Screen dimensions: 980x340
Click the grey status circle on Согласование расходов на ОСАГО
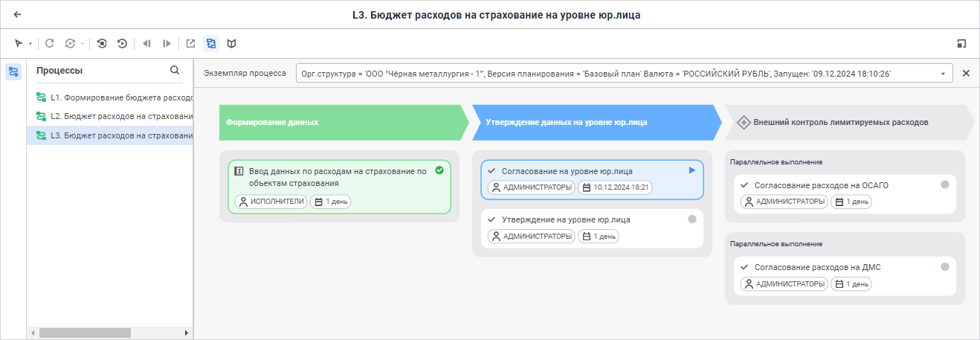tap(945, 185)
